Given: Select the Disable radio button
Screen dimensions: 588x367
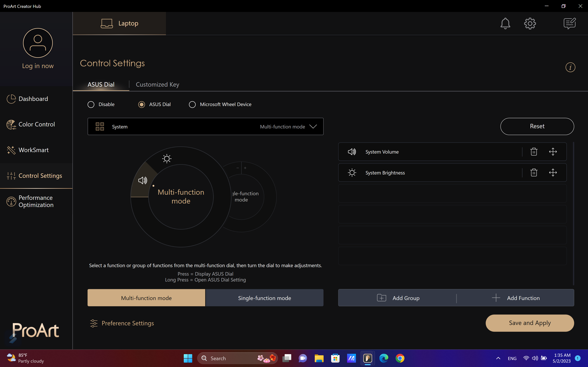Looking at the screenshot, I should (91, 104).
